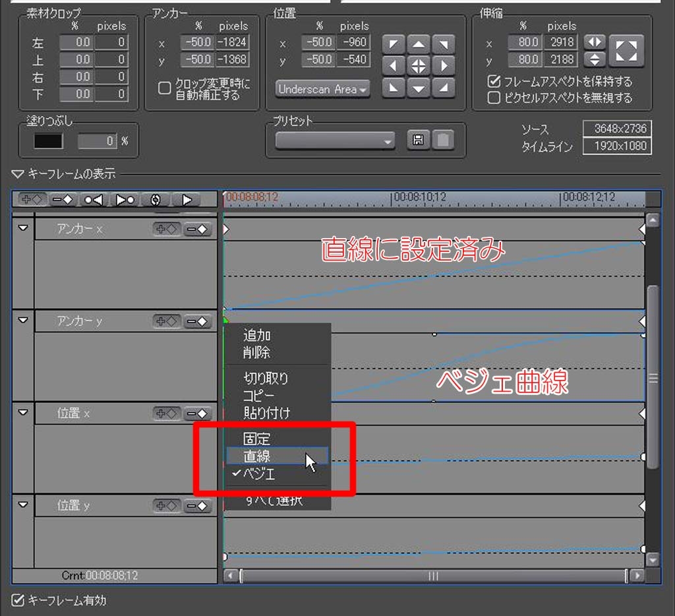Select 直線 interpolation in context menu
The width and height of the screenshot is (675, 616).
point(278,456)
